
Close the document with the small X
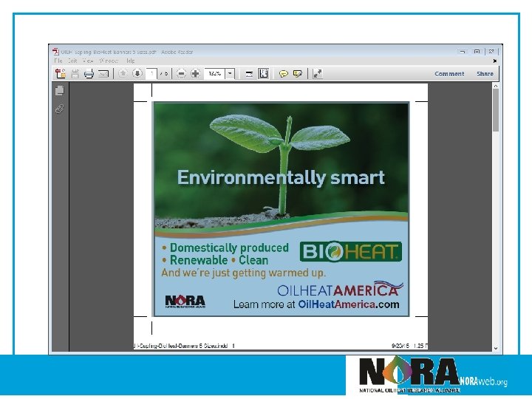click(x=494, y=61)
